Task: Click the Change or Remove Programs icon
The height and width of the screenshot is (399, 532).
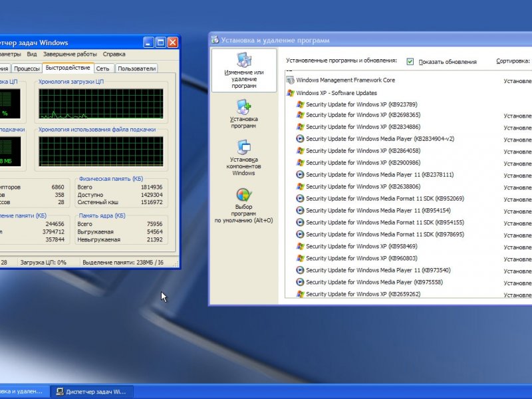Action: click(243, 60)
